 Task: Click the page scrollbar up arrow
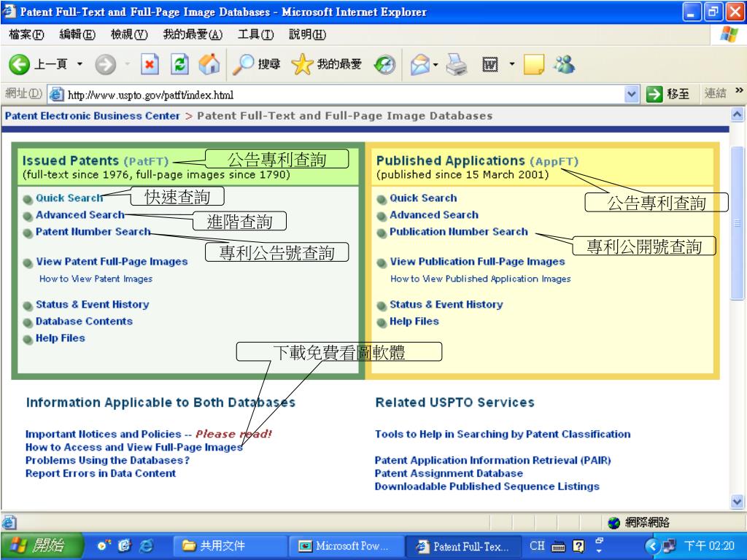[x=737, y=114]
